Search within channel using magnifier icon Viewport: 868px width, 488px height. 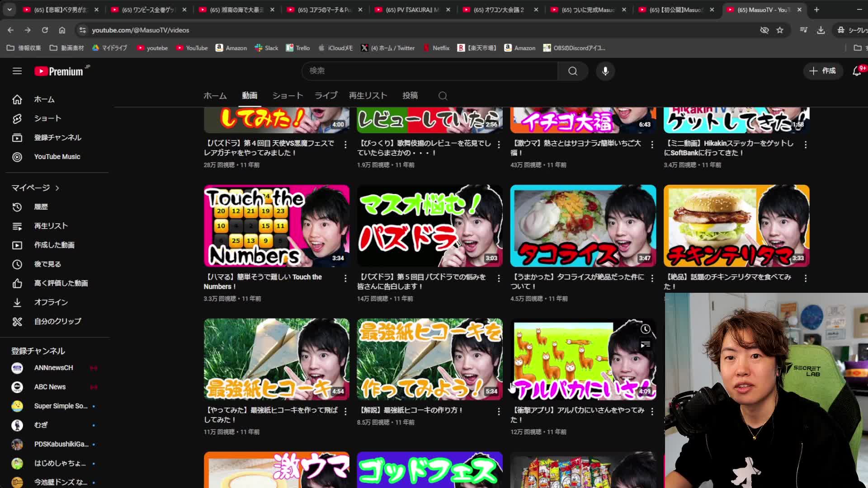click(x=443, y=96)
